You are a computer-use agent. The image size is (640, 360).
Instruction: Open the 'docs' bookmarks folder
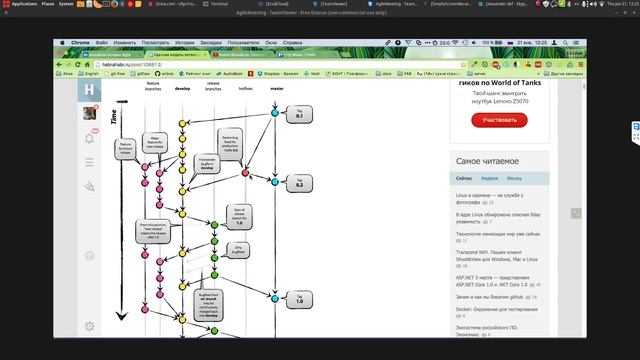click(x=384, y=73)
